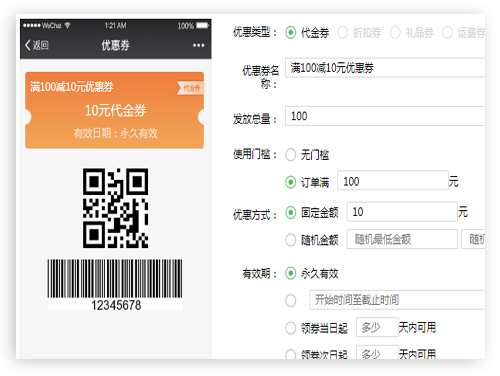Open the three-dots more menu in phone header
The width and height of the screenshot is (500, 376).
click(x=198, y=45)
